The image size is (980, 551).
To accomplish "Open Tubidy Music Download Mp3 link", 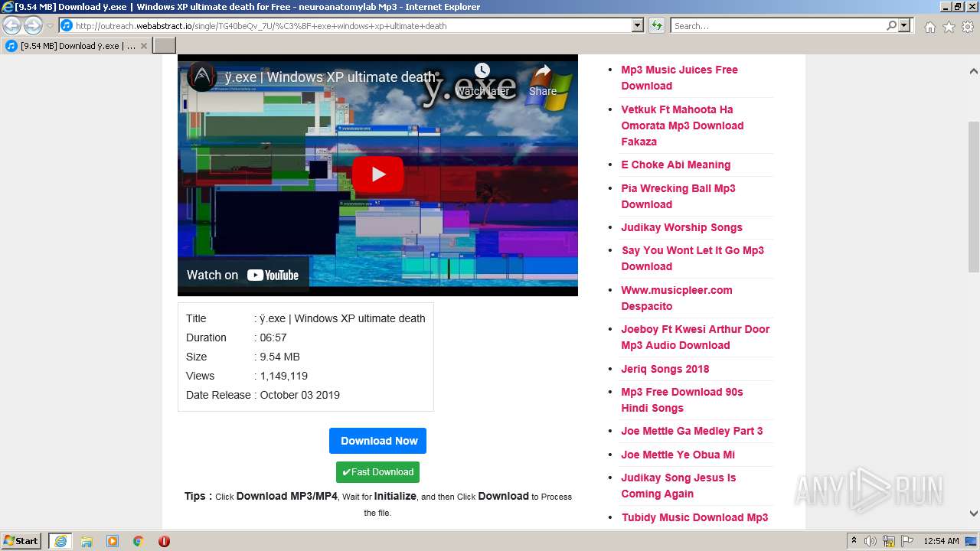I will [x=694, y=517].
